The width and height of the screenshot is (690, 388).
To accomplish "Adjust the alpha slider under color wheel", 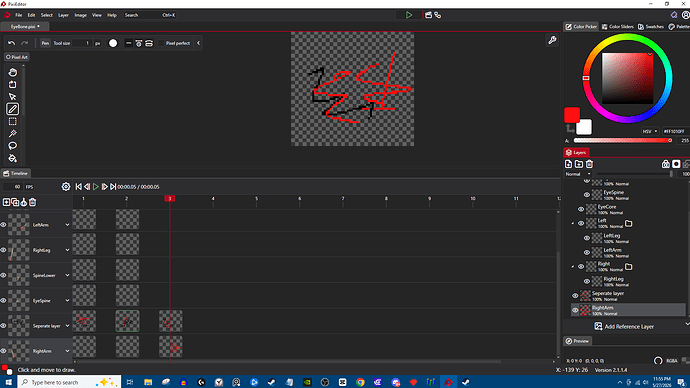I will coord(623,140).
